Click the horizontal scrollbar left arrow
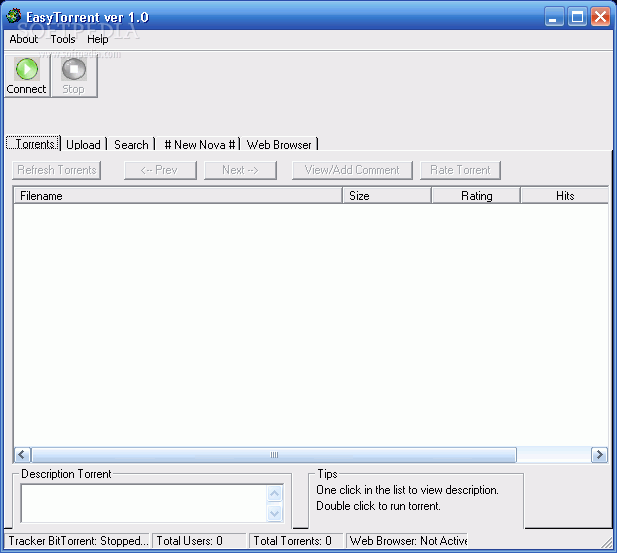The width and height of the screenshot is (617, 553). 22,455
